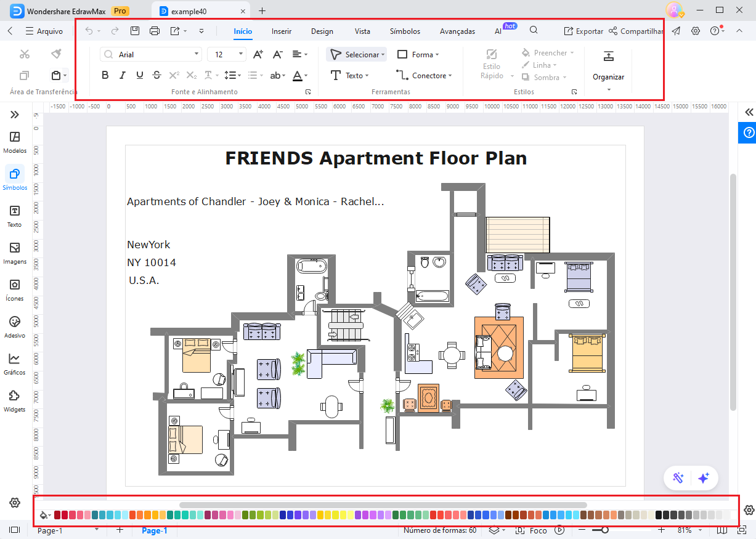Toggle the page panel icon at bottom left
756x539 pixels.
click(15, 530)
